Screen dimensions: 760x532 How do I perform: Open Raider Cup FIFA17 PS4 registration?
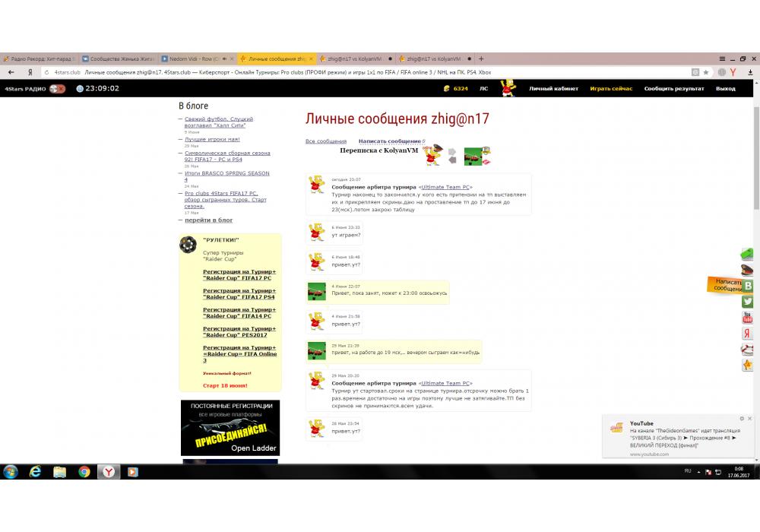(239, 293)
